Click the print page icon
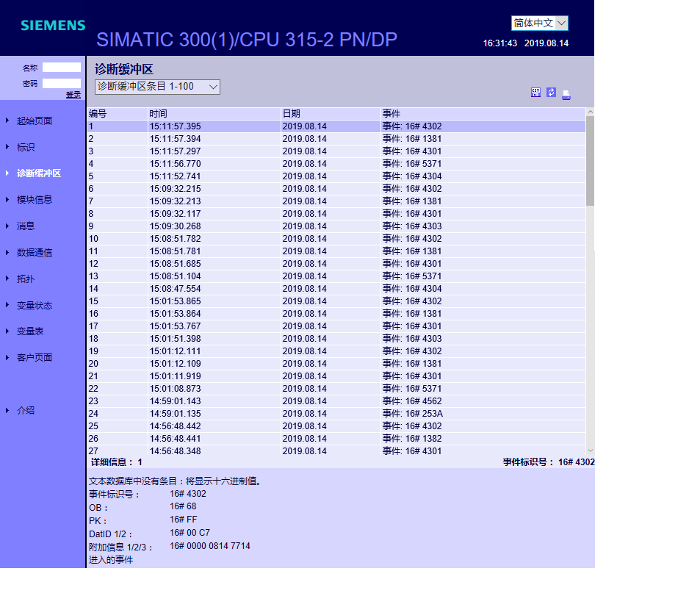This screenshot has height=596, width=700. (566, 94)
